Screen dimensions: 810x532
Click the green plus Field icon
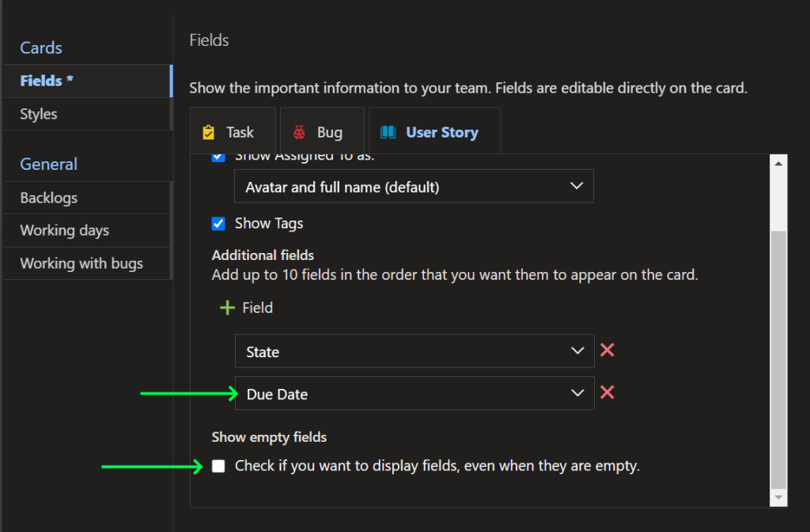[228, 308]
